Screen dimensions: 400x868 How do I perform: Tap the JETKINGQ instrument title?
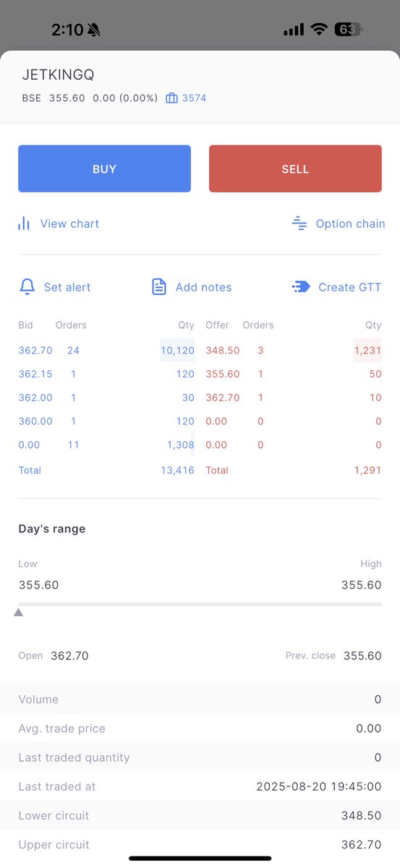click(x=59, y=75)
